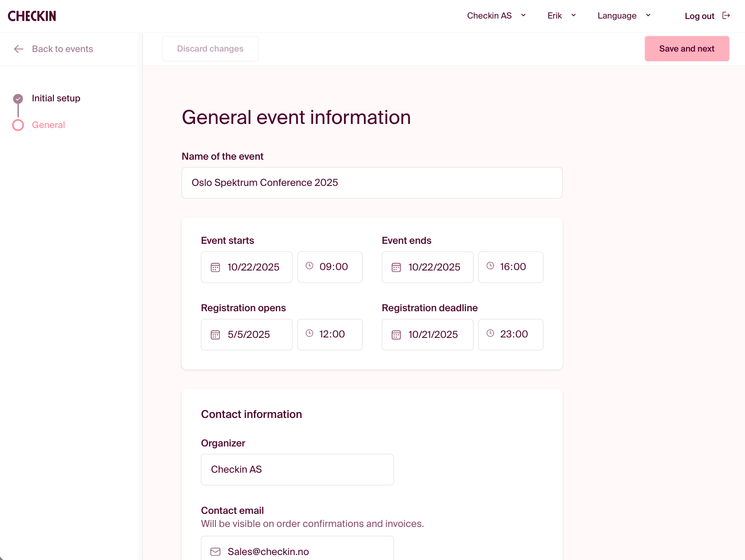
Task: Click the log out door icon
Action: click(x=726, y=16)
